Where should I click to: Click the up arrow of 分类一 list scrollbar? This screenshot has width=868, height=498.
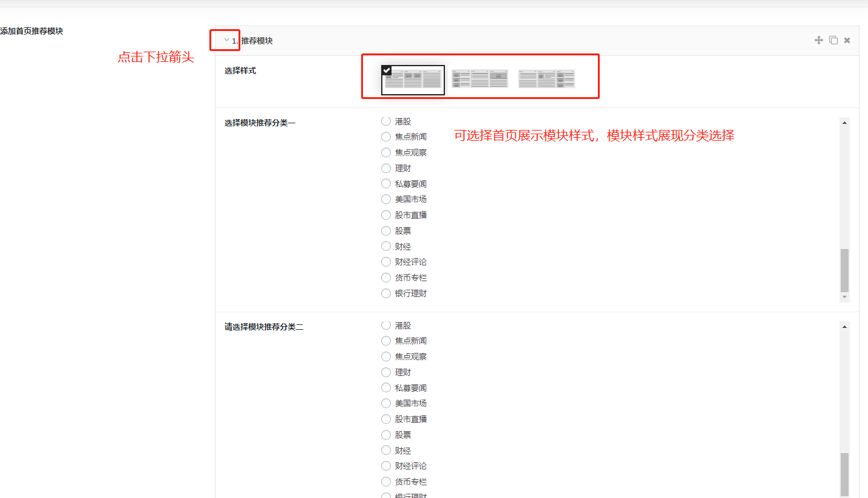coord(844,123)
